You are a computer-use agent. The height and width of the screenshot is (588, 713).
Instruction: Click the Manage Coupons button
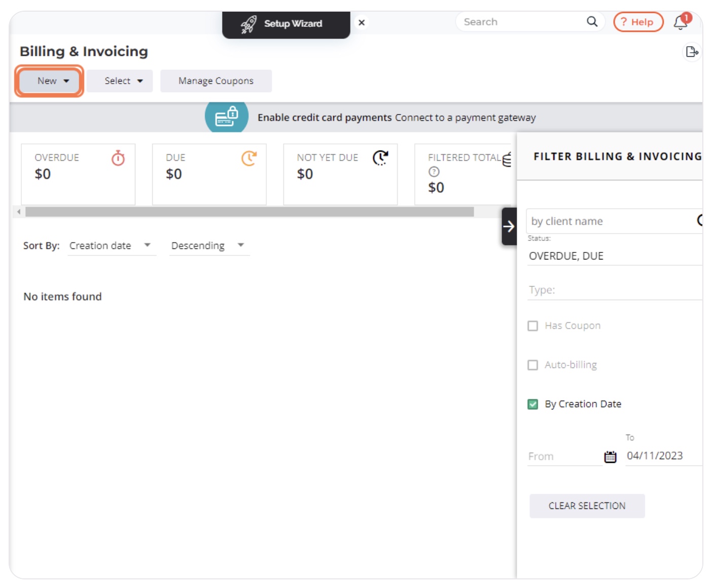pyautogui.click(x=216, y=81)
